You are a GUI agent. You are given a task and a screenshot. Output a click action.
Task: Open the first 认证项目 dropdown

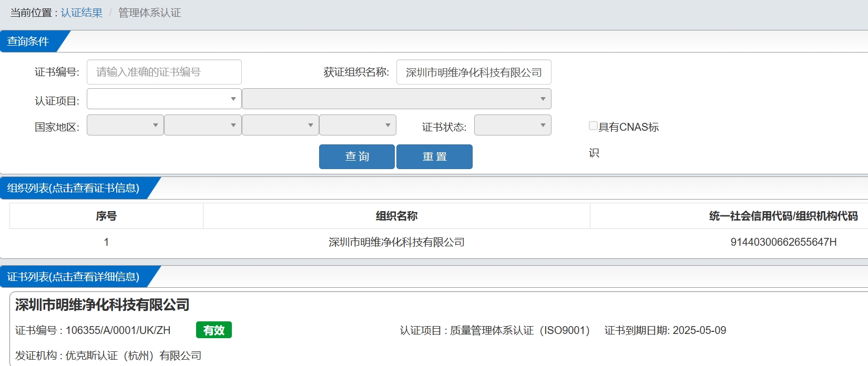164,99
